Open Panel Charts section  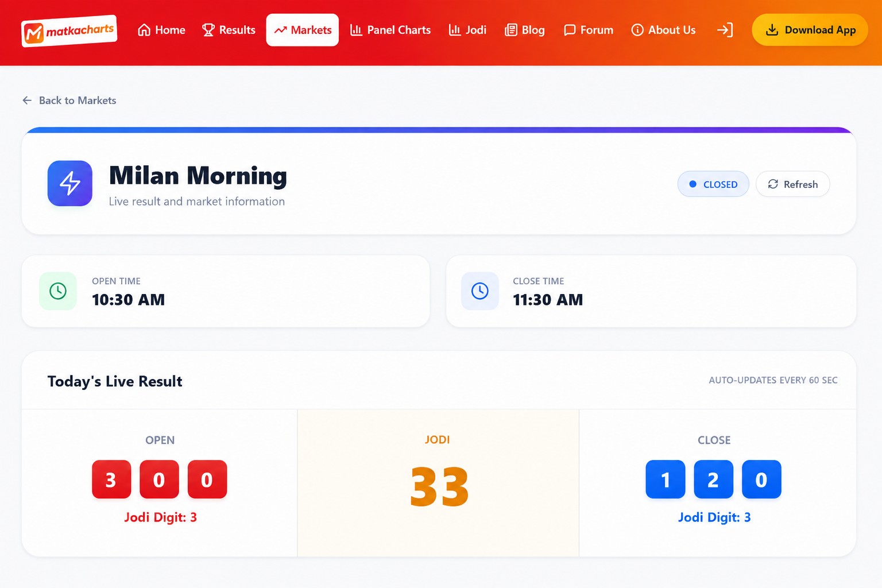(390, 30)
